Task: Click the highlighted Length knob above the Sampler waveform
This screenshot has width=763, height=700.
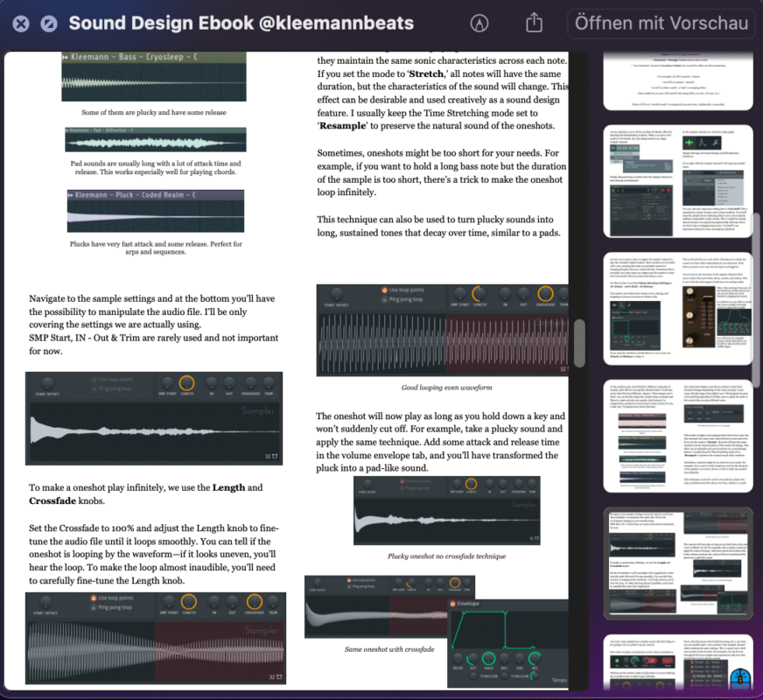Action: point(186,382)
